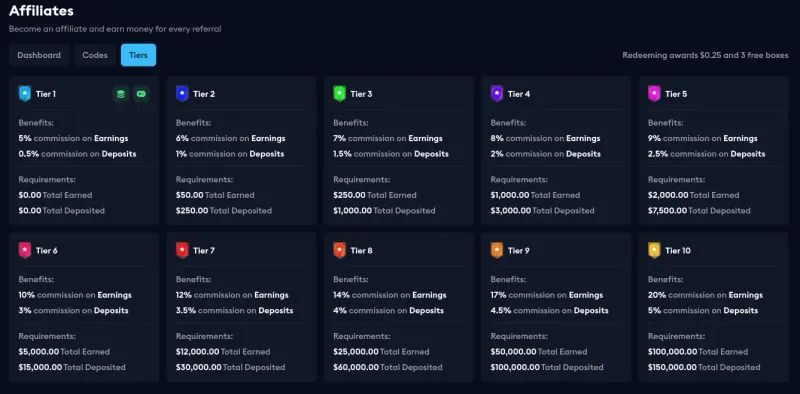Click the Tier 8 orange-red badge icon

340,251
